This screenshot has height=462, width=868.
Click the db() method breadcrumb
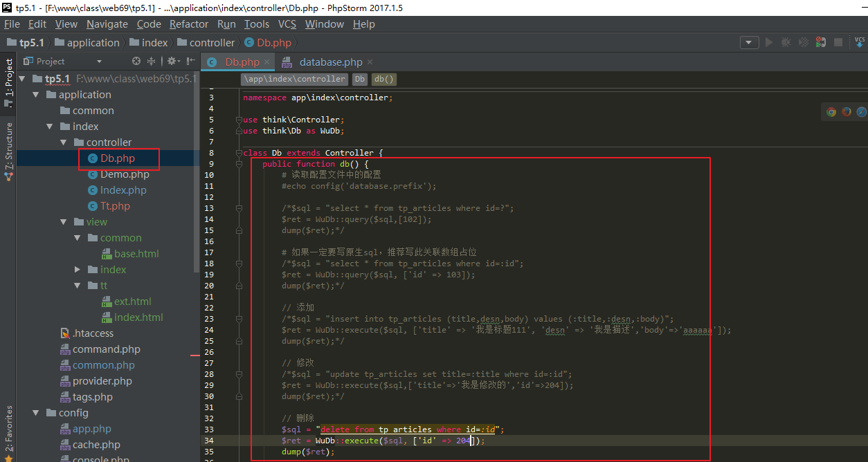point(384,80)
